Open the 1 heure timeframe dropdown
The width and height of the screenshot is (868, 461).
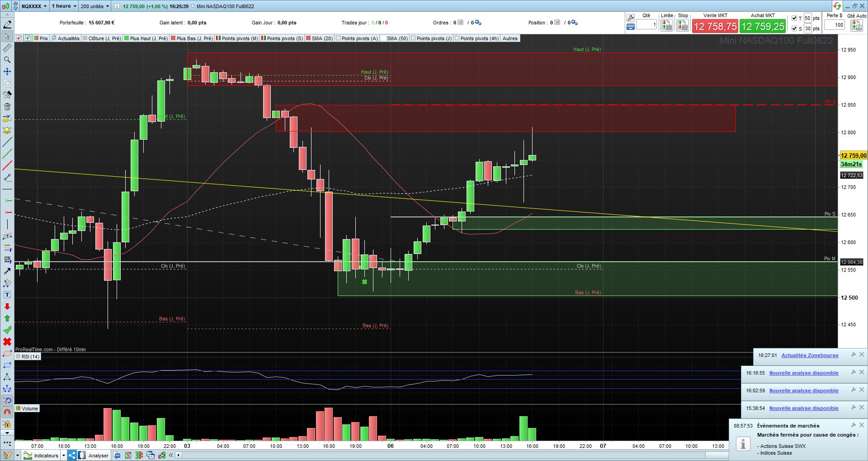63,6
